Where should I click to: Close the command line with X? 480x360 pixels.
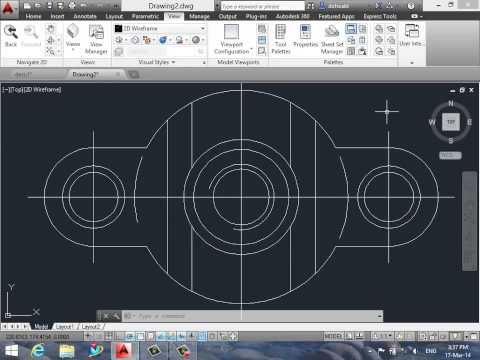point(106,316)
